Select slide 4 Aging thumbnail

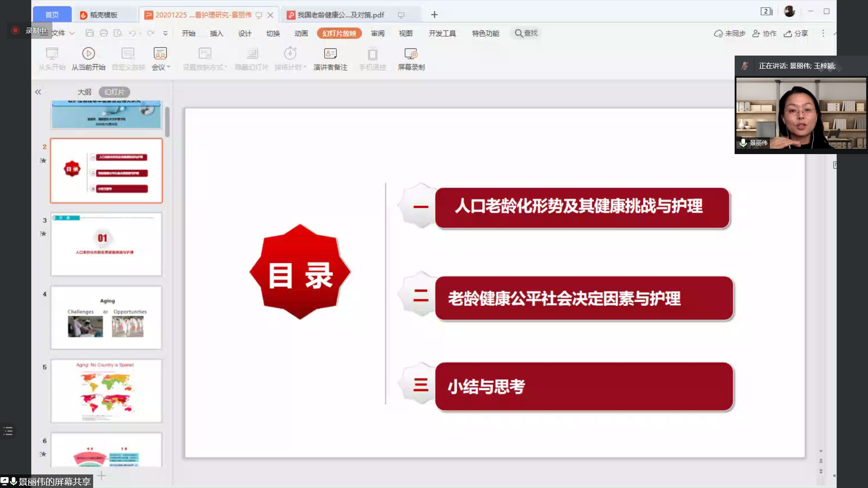pyautogui.click(x=106, y=317)
